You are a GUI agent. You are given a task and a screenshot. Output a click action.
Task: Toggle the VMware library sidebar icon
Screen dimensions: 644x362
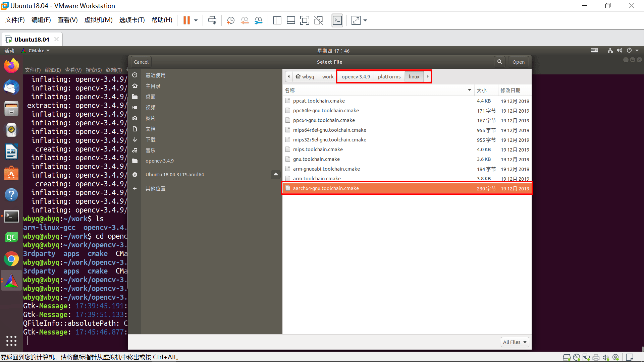[x=277, y=20]
